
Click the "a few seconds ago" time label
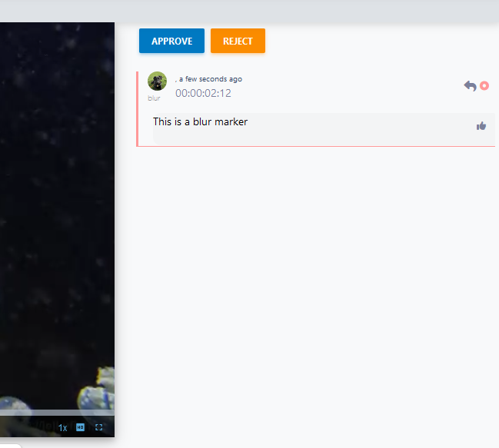pos(210,79)
